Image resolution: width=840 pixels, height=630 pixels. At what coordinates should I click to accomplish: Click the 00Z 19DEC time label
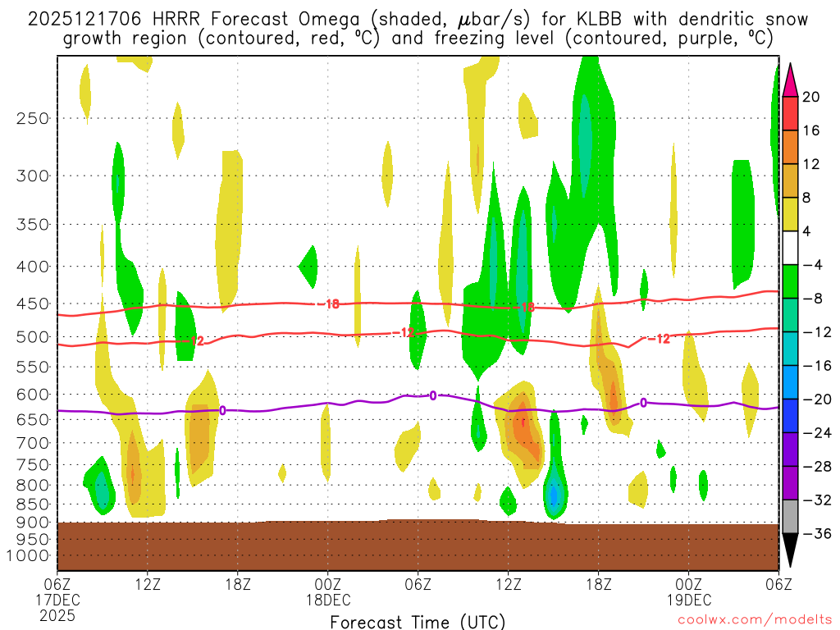pyautogui.click(x=688, y=592)
